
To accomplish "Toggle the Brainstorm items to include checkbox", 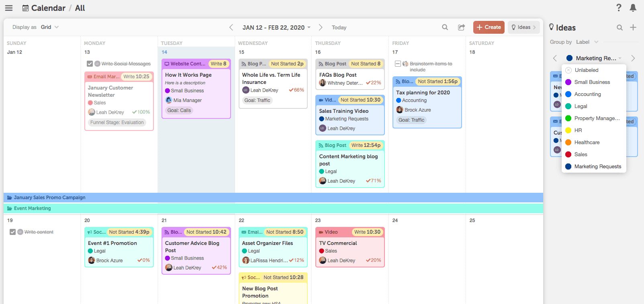I will (x=398, y=63).
